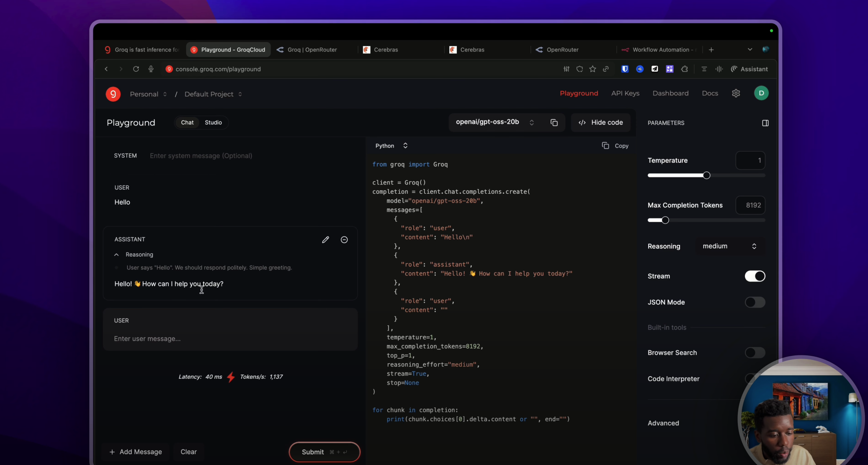Switch to the Groq | OpenRouter browser tab
The height and width of the screenshot is (465, 868).
click(312, 50)
